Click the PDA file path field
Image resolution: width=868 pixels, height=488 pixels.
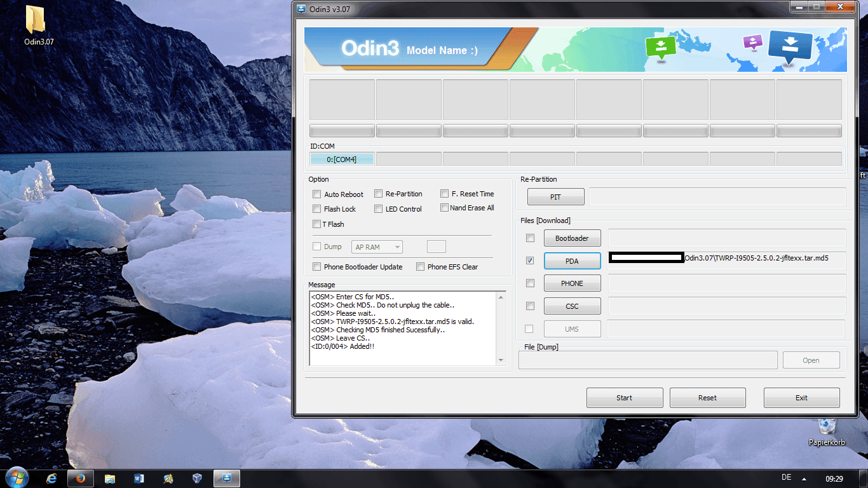727,261
